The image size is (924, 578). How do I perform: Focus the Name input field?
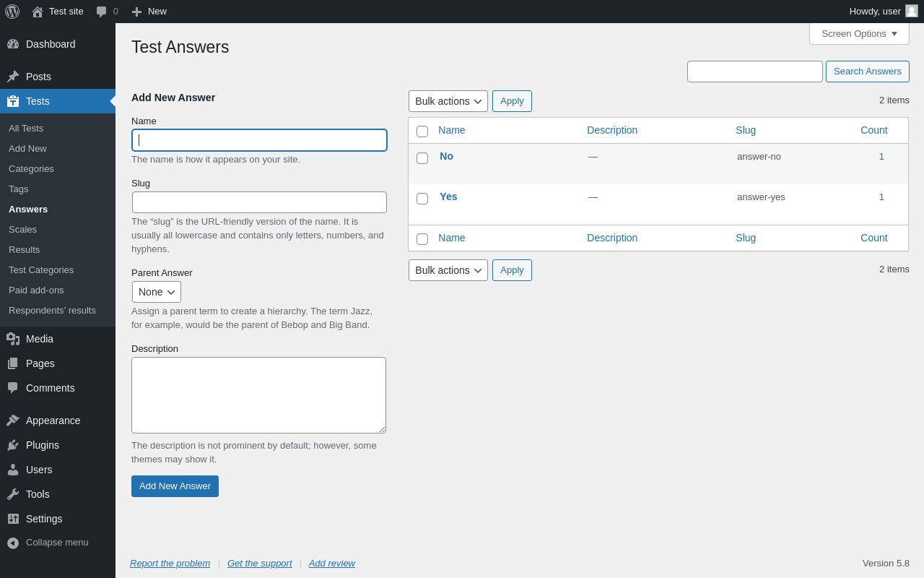click(x=260, y=140)
